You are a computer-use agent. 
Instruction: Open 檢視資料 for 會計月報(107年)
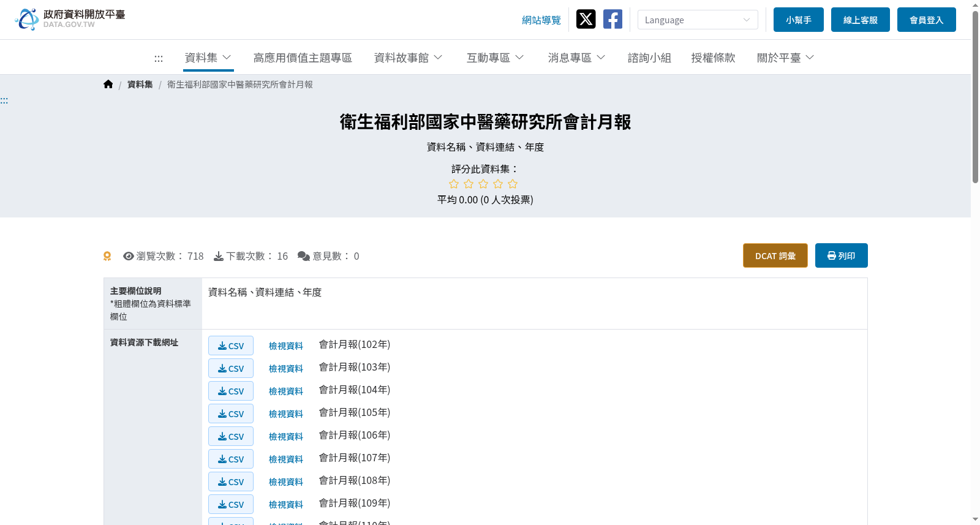pyautogui.click(x=286, y=459)
